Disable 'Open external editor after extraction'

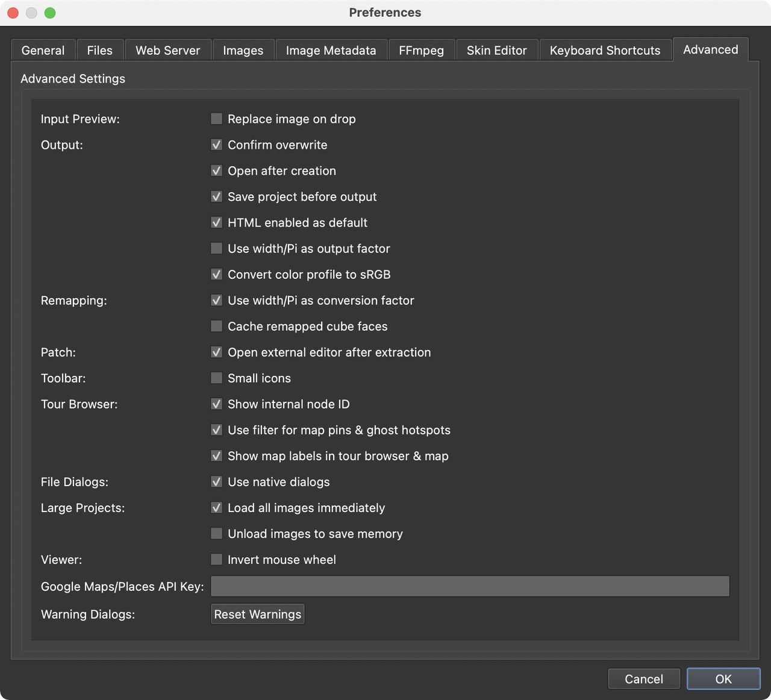[216, 352]
